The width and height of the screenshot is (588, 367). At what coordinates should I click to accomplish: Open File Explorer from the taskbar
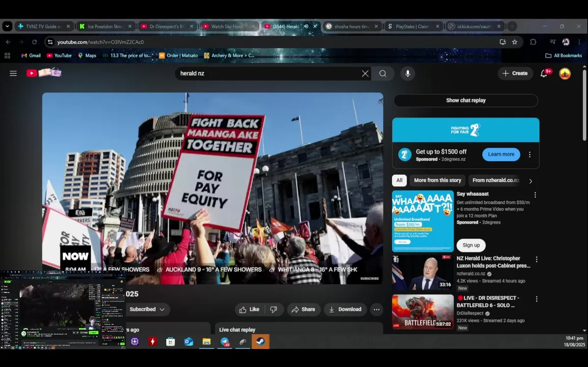207,342
